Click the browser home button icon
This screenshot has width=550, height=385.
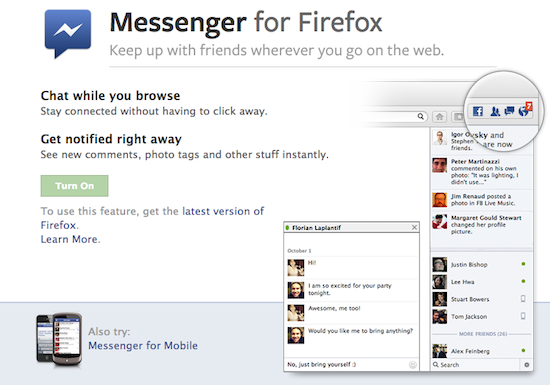pyautogui.click(x=440, y=117)
